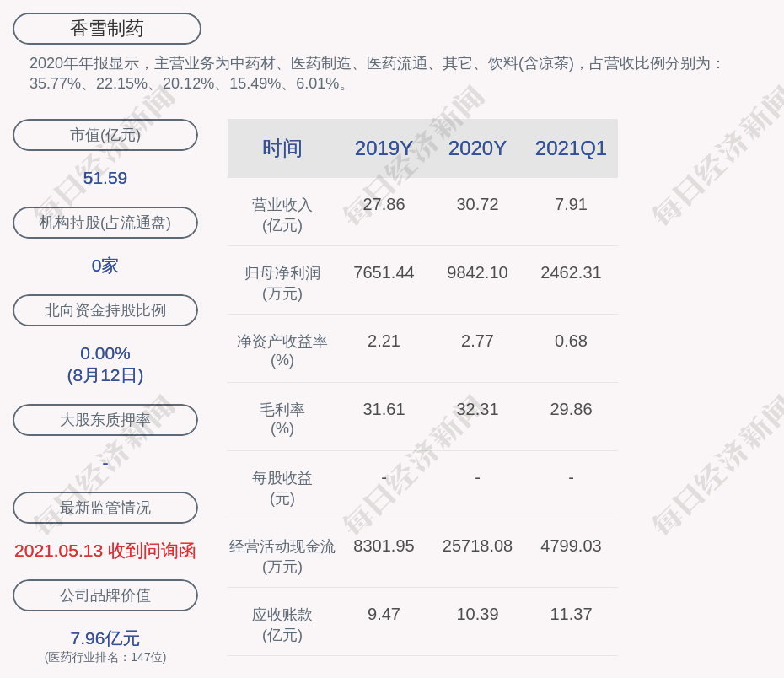Click the 7651.44 net profit cell
Screen dimensions: 784x678
coord(384,272)
